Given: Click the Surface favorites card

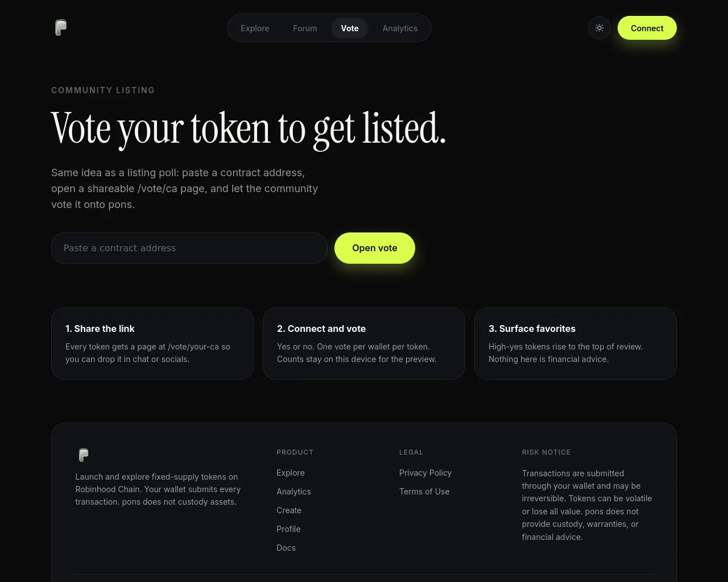Looking at the screenshot, I should tap(576, 343).
